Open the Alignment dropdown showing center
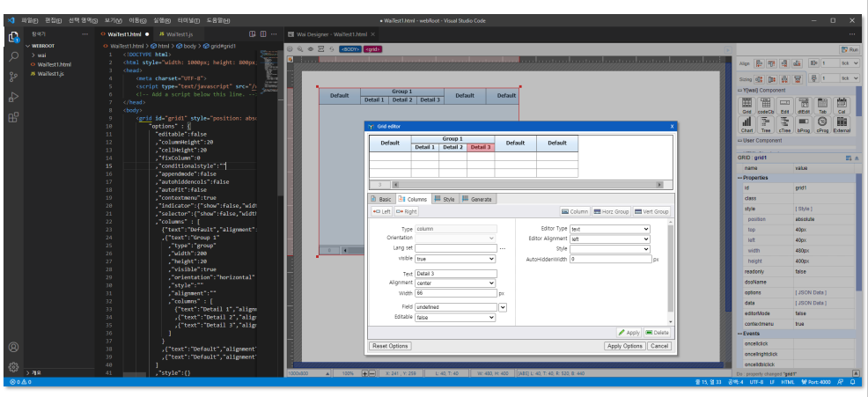Screen dimensions: 868x397 (x=455, y=283)
